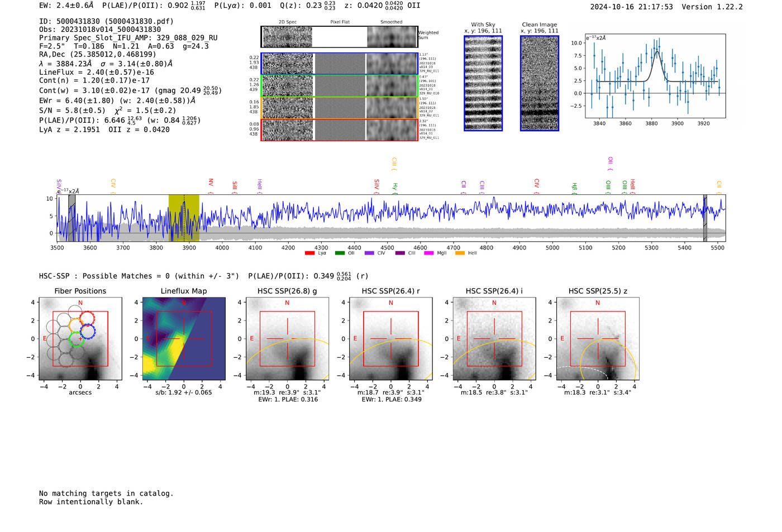Click the yellow highlighted emission line region
This screenshot has width=782, height=532.
(x=184, y=218)
